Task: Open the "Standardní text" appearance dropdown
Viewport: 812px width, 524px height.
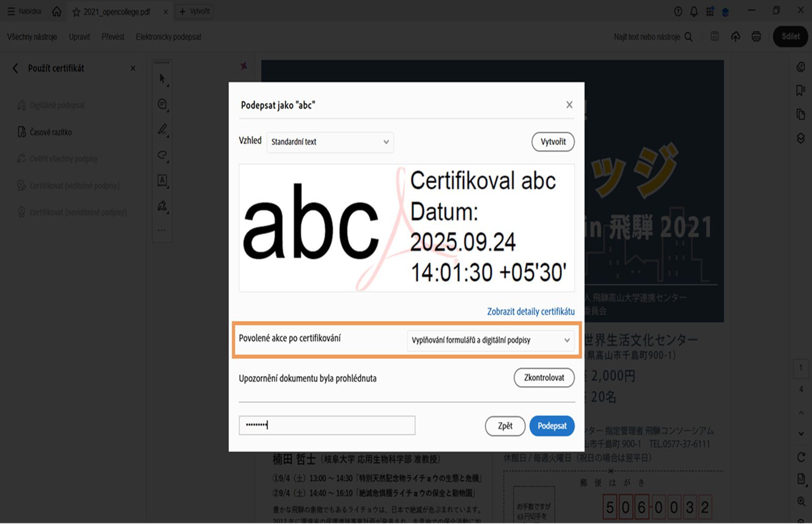Action: pos(330,143)
